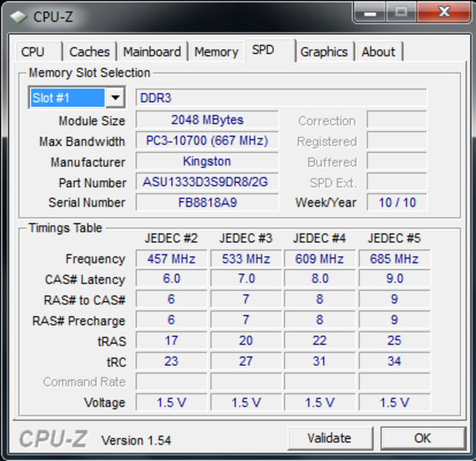This screenshot has height=461, width=476.
Task: Click the 2048 MBytes module size value
Action: [207, 120]
